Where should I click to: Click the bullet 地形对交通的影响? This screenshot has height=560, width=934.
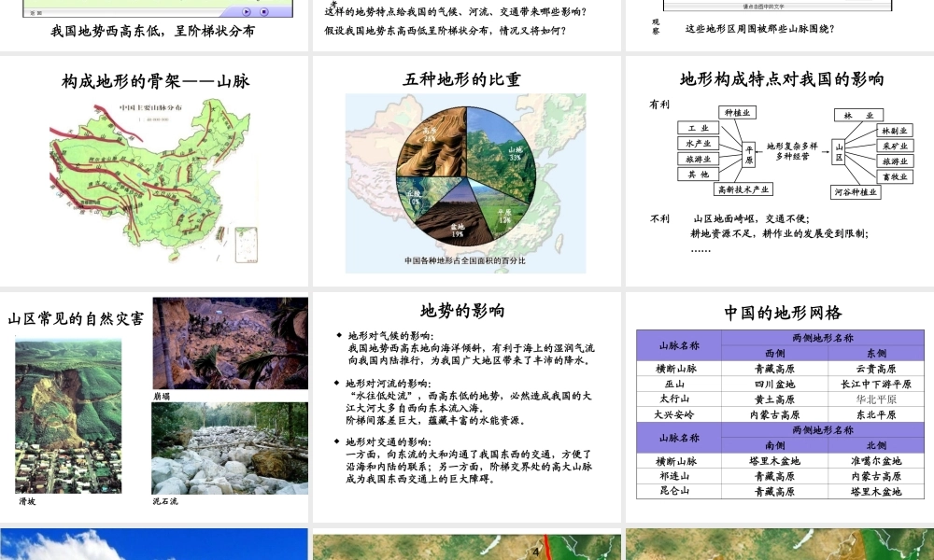click(389, 442)
